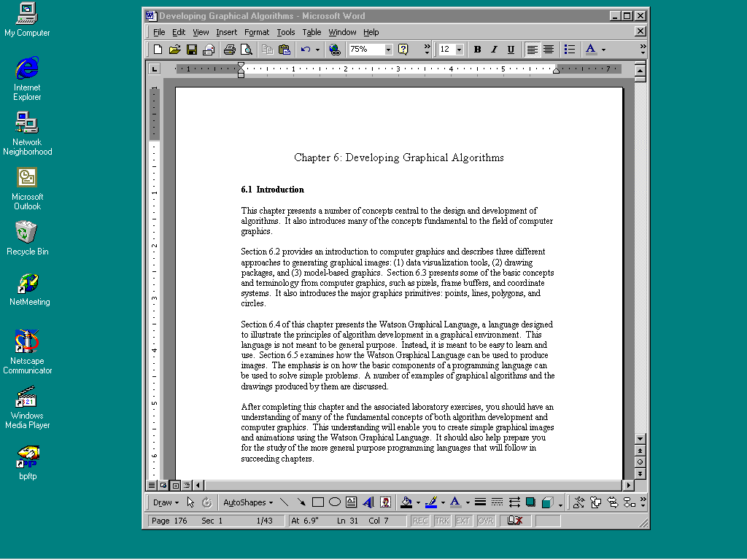Switch to Print Layout View button
This screenshot has width=747, height=560.
(x=175, y=485)
